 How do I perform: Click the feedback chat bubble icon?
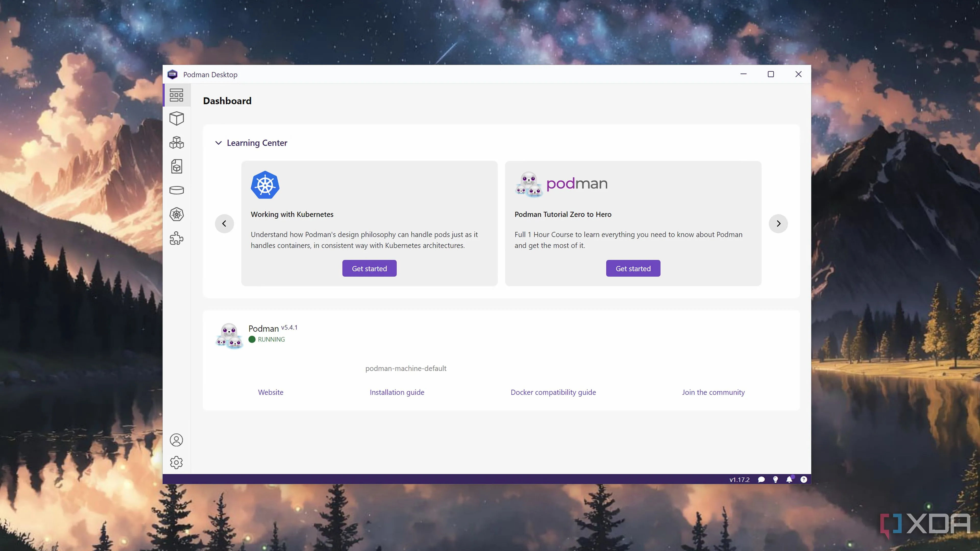click(x=761, y=480)
